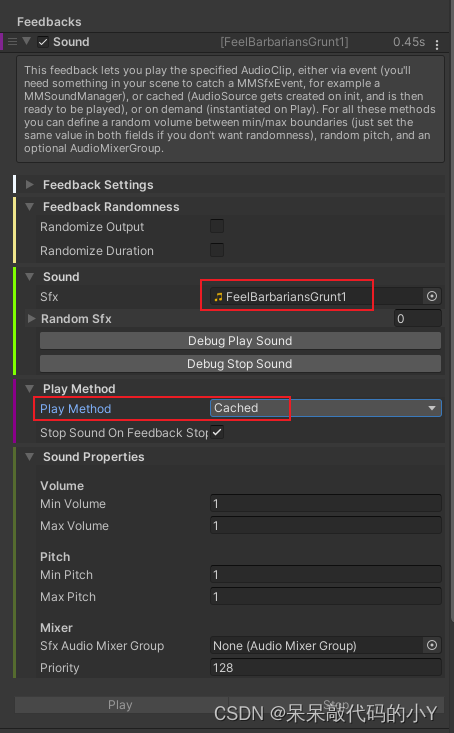
Task: Grab the Sound feedback reorder handle icon
Action: pos(12,42)
